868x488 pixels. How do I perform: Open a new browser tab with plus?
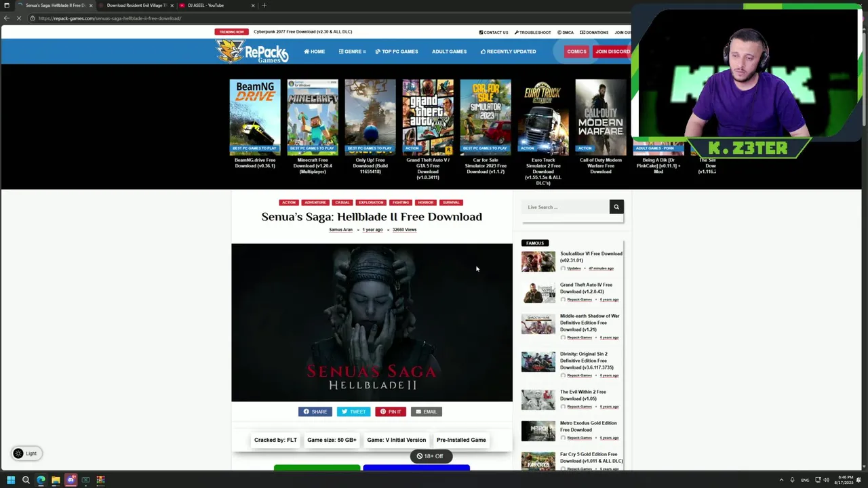[264, 5]
